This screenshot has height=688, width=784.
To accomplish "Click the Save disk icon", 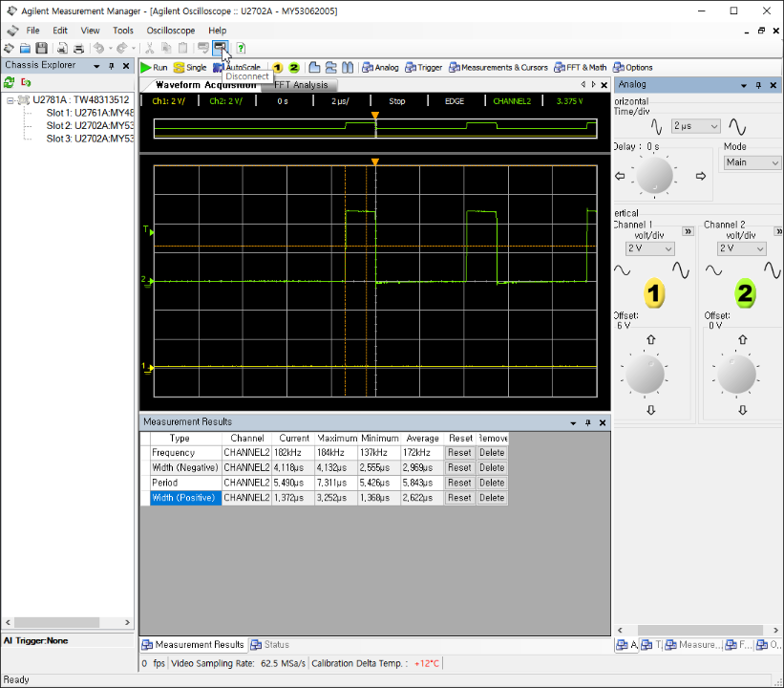I will (x=41, y=48).
